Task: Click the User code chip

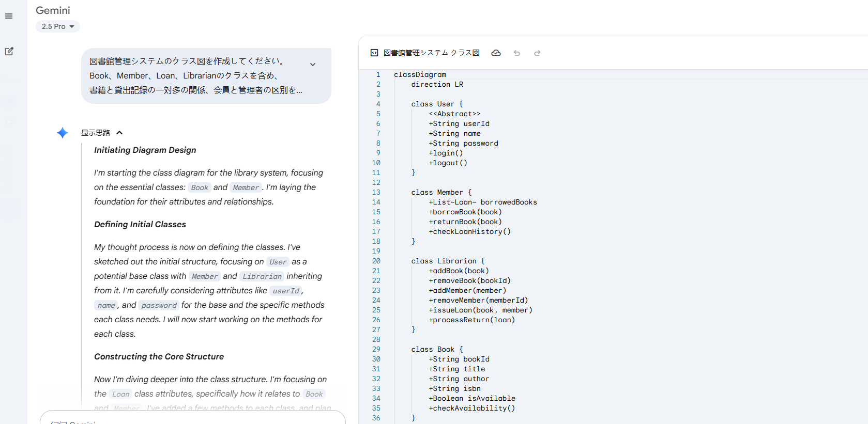Action: pyautogui.click(x=278, y=262)
